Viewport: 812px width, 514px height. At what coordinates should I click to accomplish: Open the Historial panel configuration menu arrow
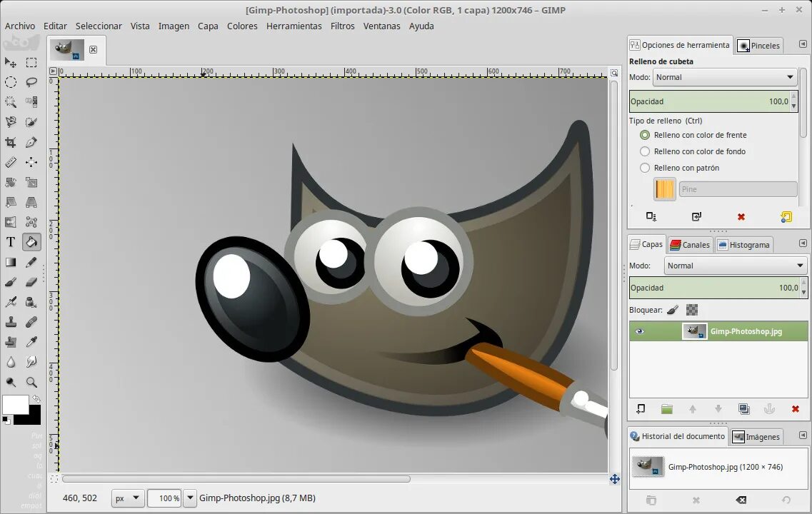click(x=803, y=435)
